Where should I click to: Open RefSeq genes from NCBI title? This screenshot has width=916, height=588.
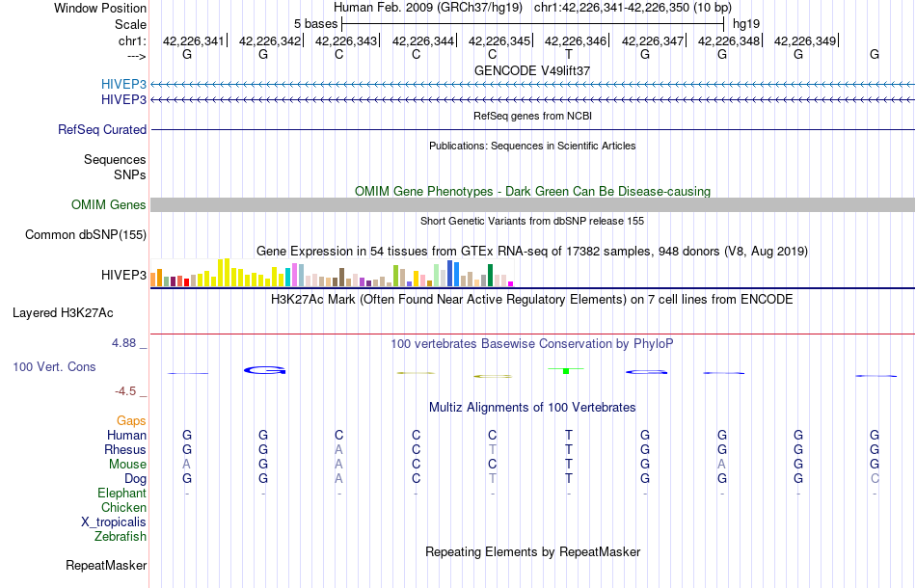(532, 116)
